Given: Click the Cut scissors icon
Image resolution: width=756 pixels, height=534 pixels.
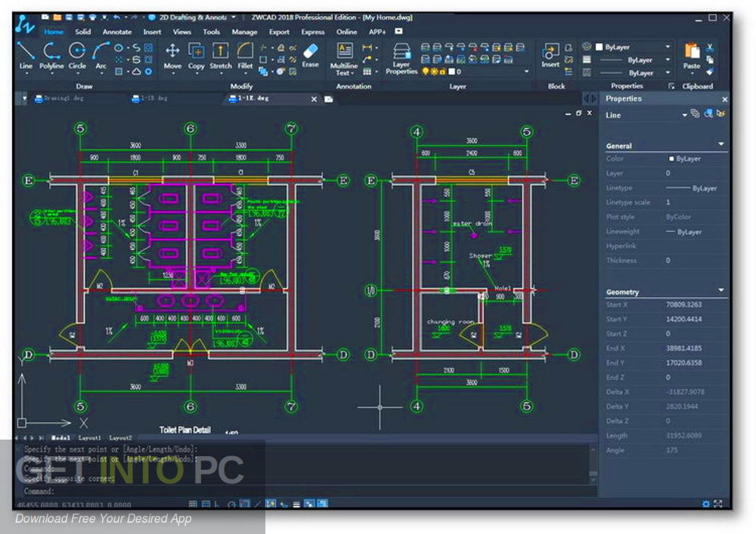Looking at the screenshot, I should tap(710, 47).
